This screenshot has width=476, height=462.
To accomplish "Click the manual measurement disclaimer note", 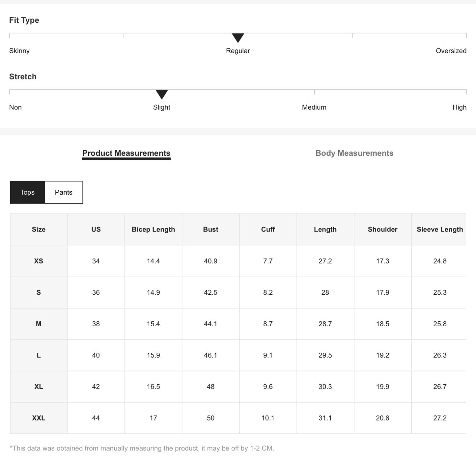I will [142, 448].
